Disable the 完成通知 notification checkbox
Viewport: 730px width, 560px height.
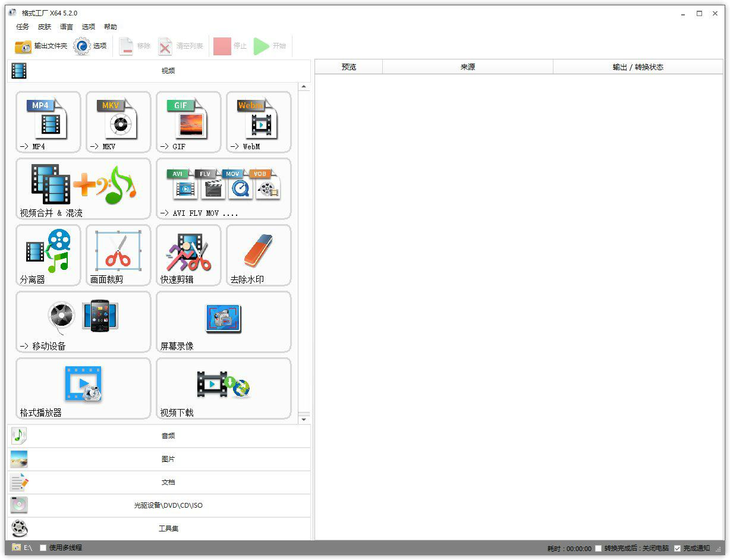pyautogui.click(x=676, y=548)
